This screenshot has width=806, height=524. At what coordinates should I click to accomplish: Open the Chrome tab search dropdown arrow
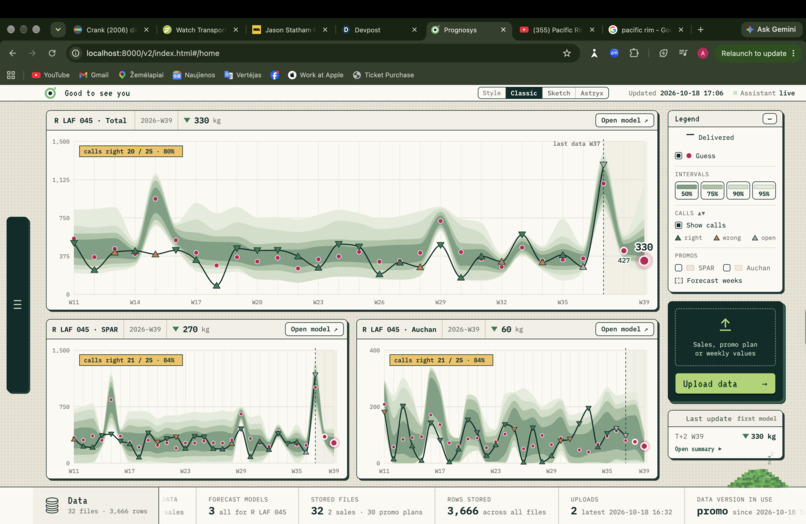[x=58, y=30]
